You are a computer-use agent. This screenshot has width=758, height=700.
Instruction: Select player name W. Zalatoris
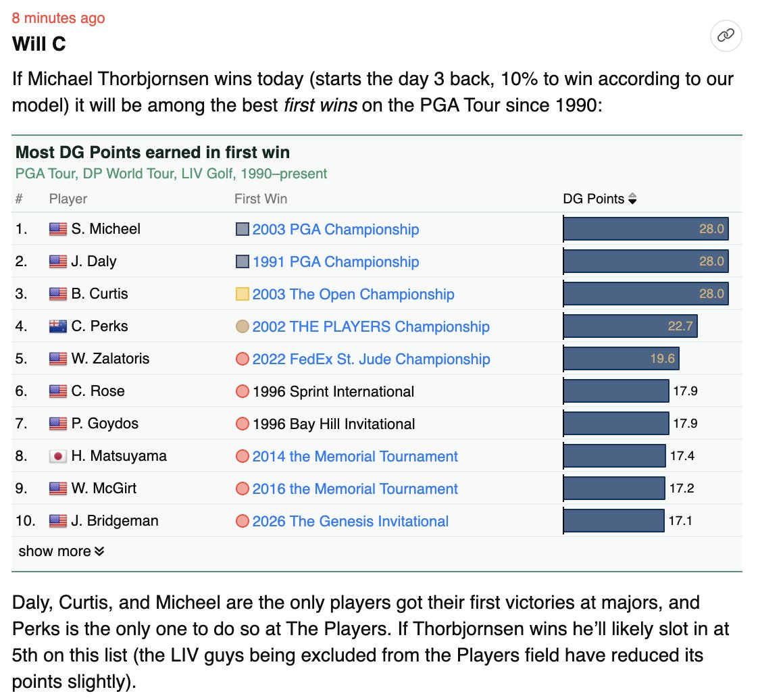tap(110, 358)
